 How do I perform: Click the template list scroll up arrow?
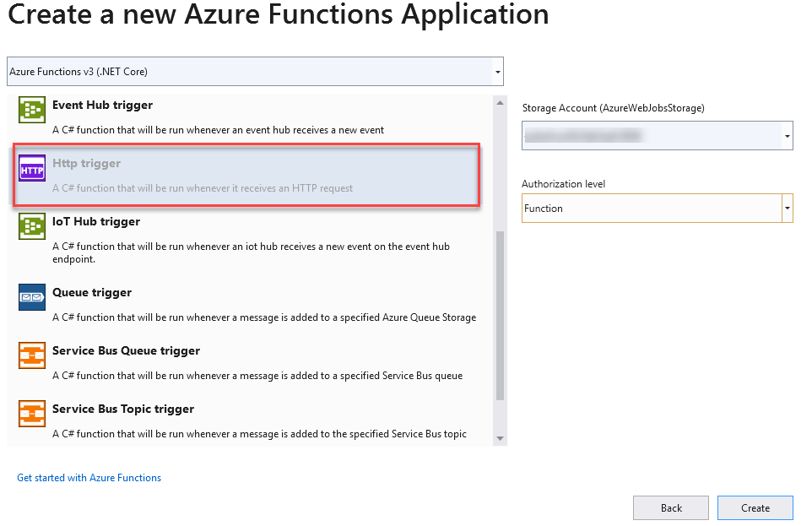pos(500,103)
